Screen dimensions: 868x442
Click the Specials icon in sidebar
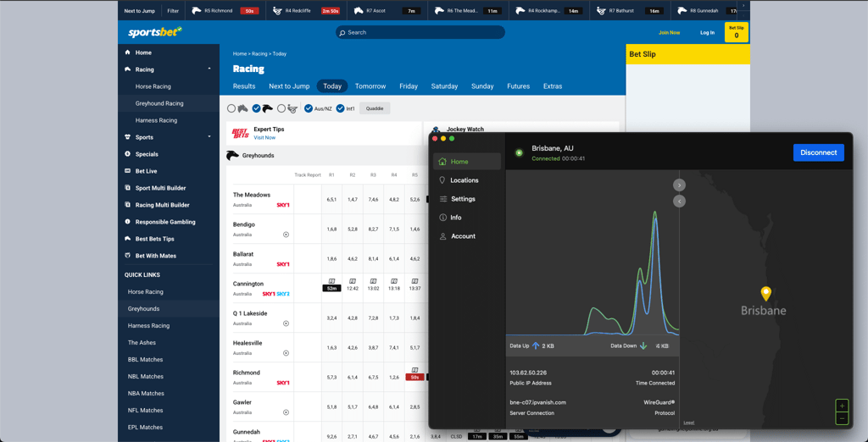coord(128,154)
